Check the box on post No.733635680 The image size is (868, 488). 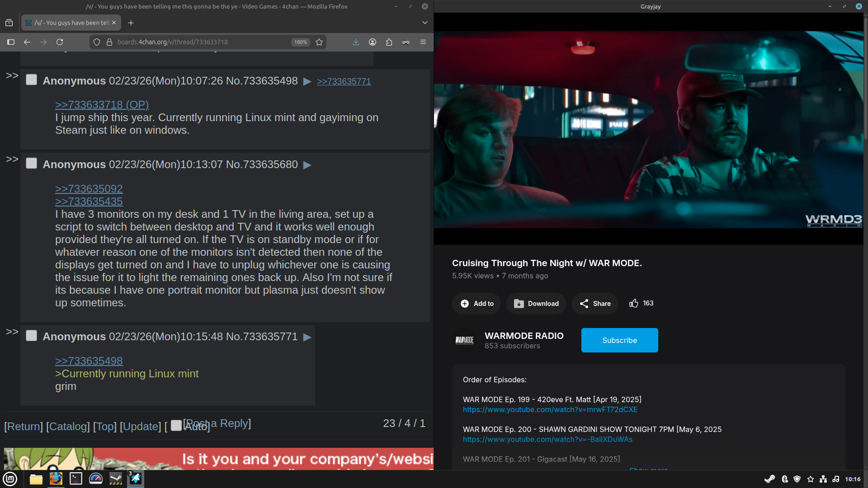pos(31,164)
